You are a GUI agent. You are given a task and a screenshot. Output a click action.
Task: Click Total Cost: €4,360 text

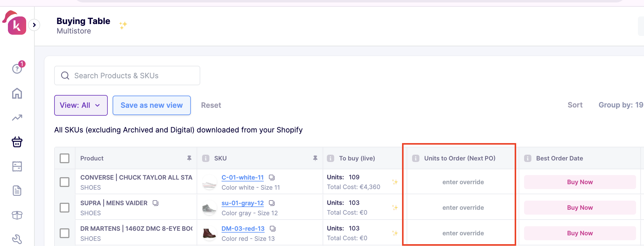tap(353, 187)
